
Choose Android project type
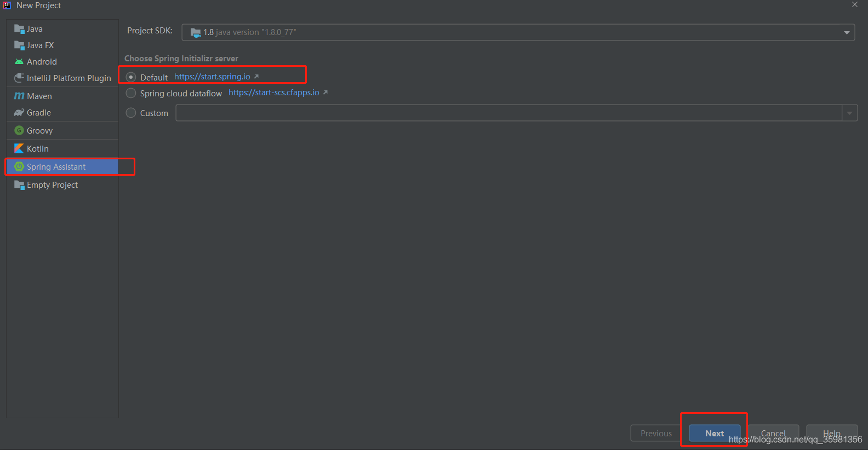tap(62, 62)
